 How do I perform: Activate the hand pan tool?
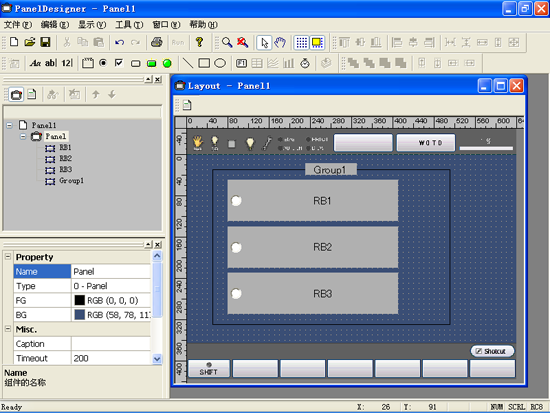pyautogui.click(x=280, y=42)
